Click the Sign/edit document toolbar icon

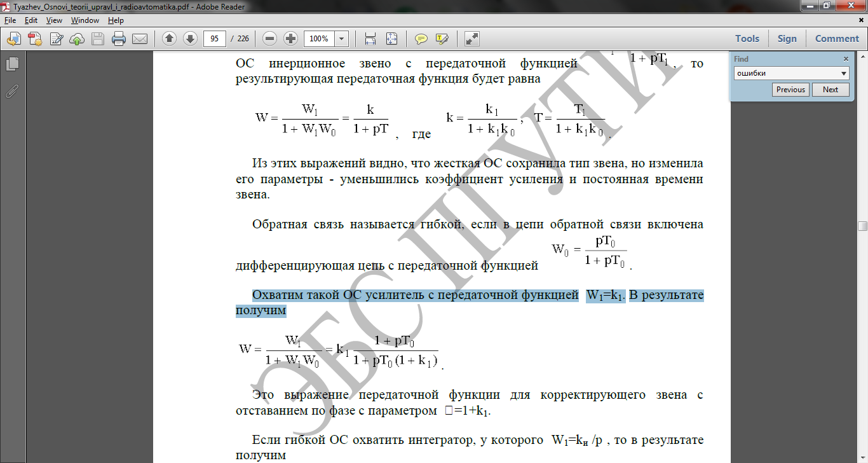56,39
